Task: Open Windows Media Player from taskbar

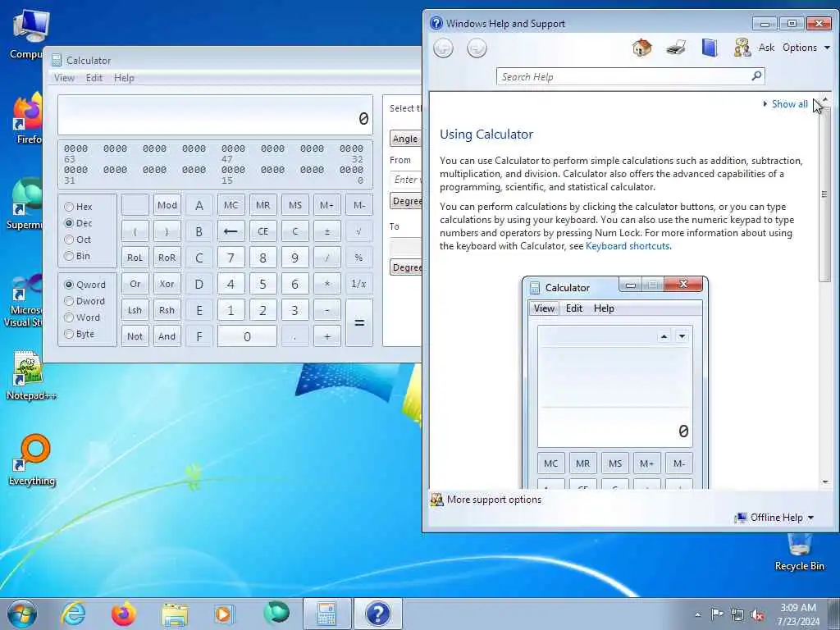Action: tap(224, 614)
